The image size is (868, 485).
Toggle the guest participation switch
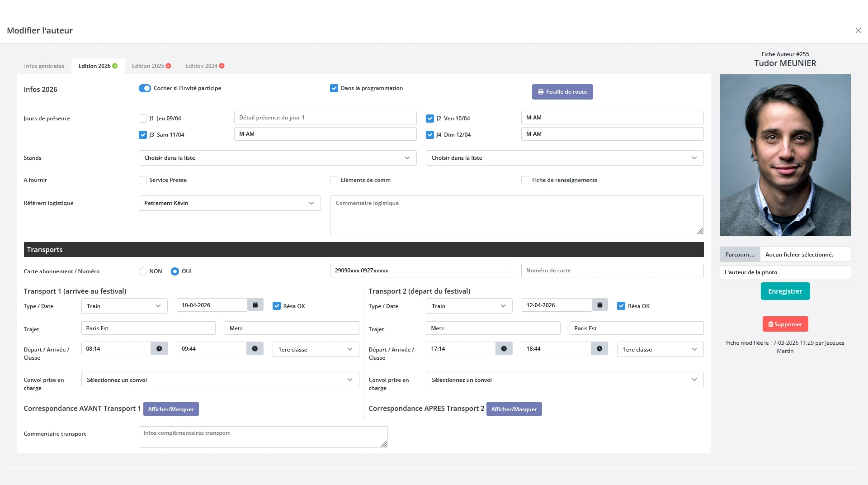tap(145, 88)
